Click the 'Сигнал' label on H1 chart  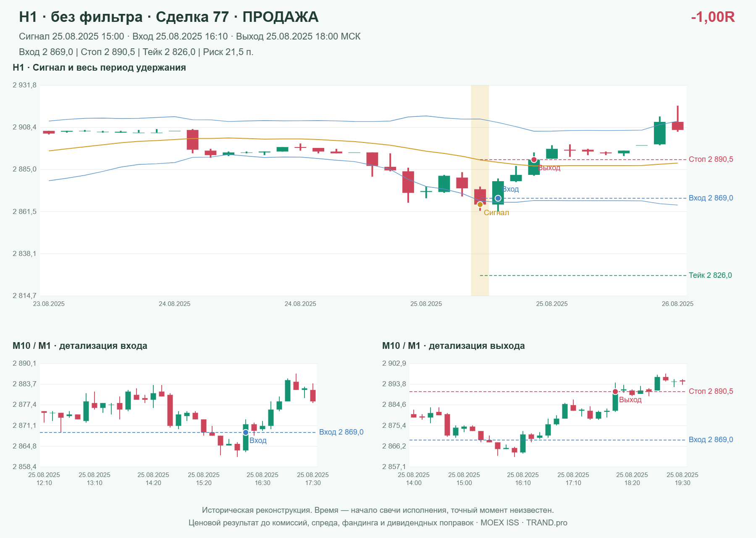[496, 213]
